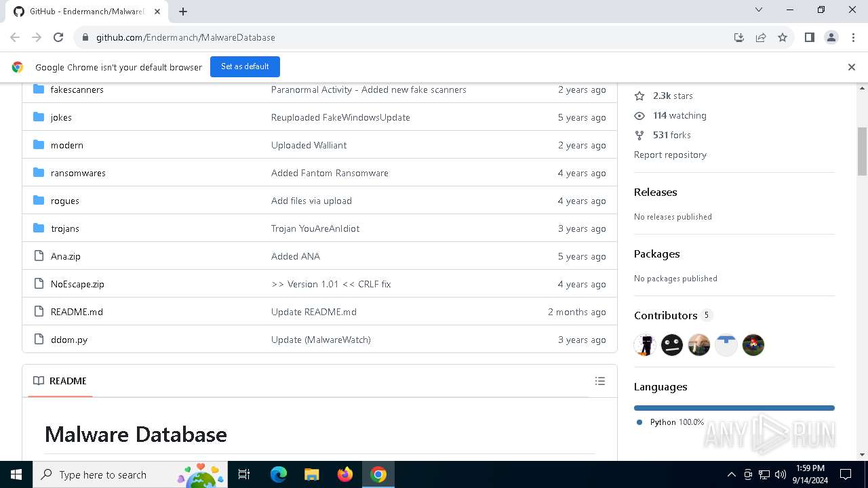Bookmark this page with the star icon
The width and height of the screenshot is (868, 488).
783,37
